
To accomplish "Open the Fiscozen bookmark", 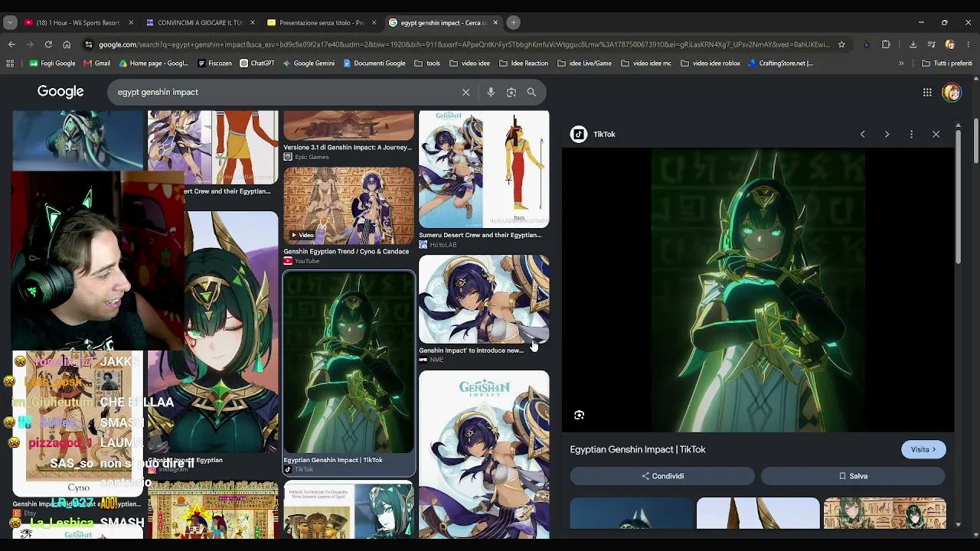I will click(x=214, y=64).
